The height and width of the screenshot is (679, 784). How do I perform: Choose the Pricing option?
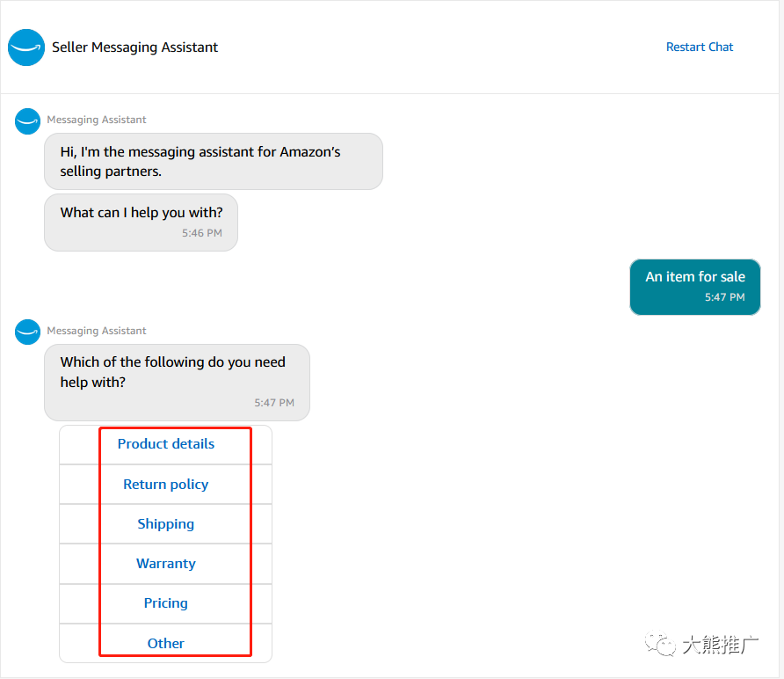(x=165, y=603)
